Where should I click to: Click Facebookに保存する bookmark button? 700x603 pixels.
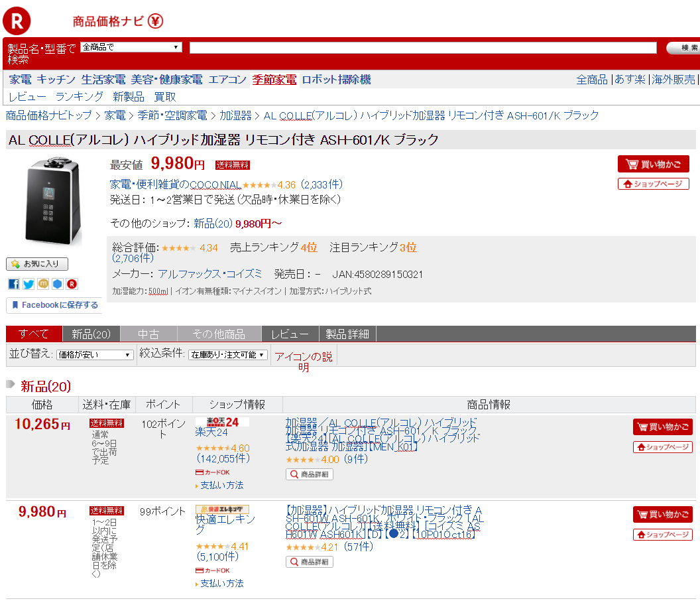[x=54, y=305]
